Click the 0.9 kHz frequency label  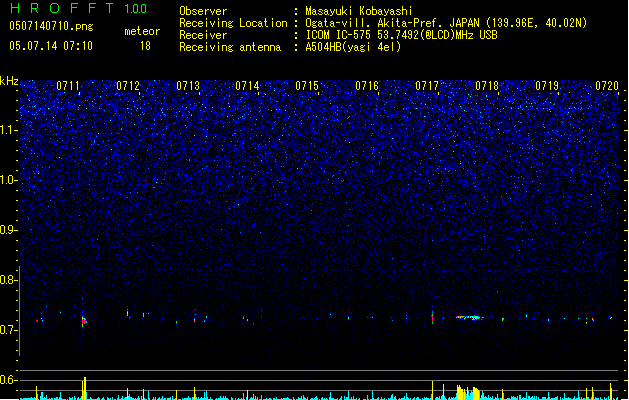tap(9, 230)
